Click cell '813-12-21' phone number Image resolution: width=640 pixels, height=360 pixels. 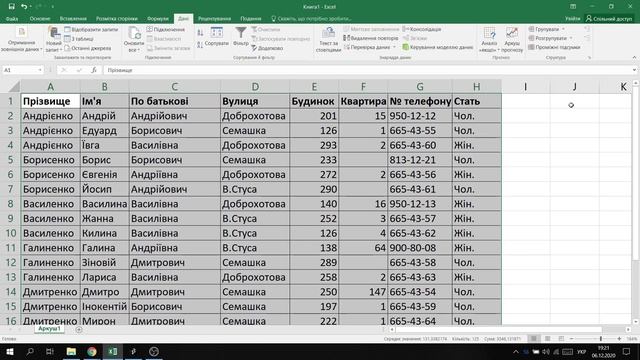click(420, 160)
